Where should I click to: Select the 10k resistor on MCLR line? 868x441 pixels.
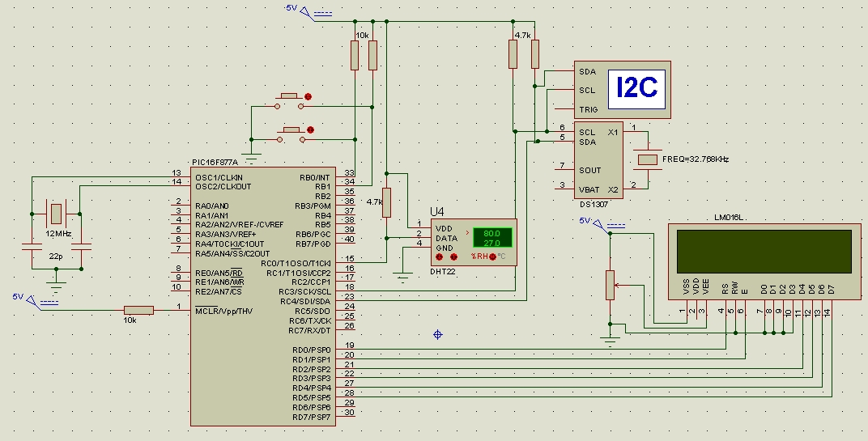[x=138, y=311]
